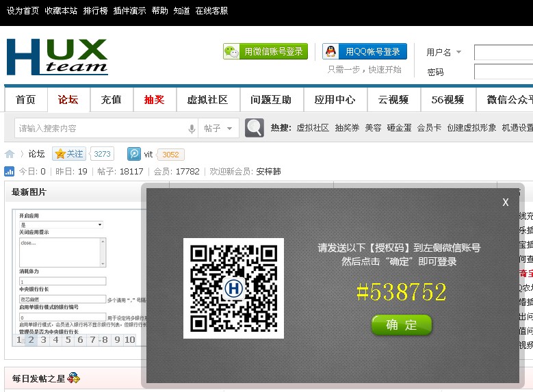Image resolution: width=533 pixels, height=392 pixels.
Task: Click 用微信账号登录 button
Action: tap(265, 52)
